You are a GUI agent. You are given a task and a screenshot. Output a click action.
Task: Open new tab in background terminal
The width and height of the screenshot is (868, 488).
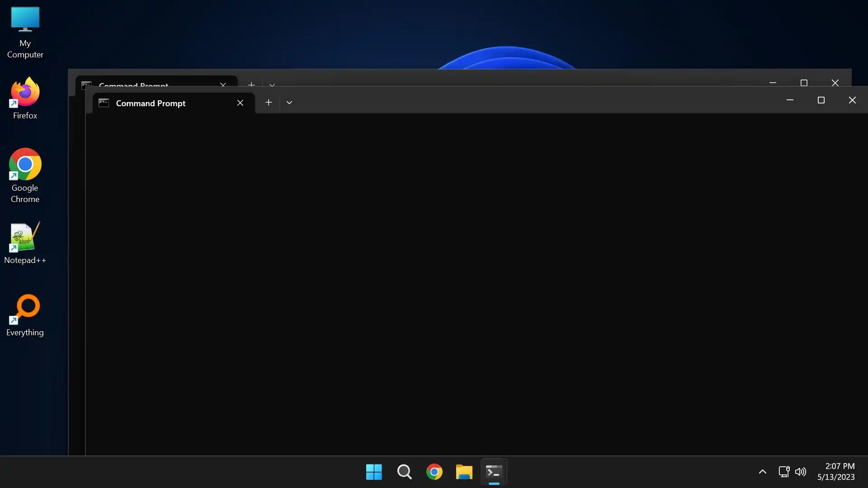pos(251,83)
